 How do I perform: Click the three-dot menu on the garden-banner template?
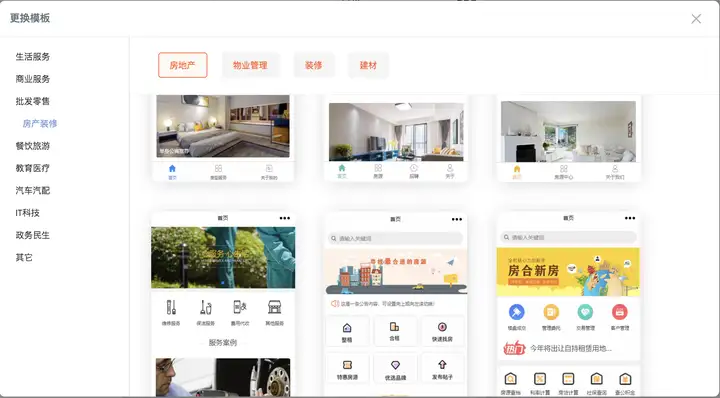285,218
